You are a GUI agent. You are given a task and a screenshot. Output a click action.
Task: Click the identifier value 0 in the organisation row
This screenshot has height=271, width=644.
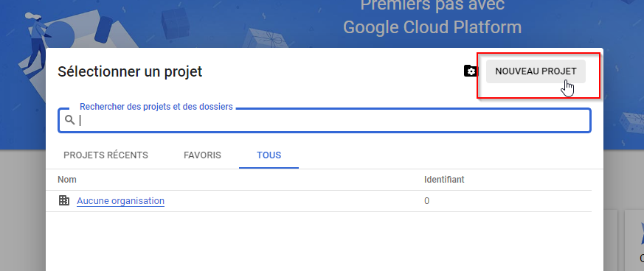point(426,201)
